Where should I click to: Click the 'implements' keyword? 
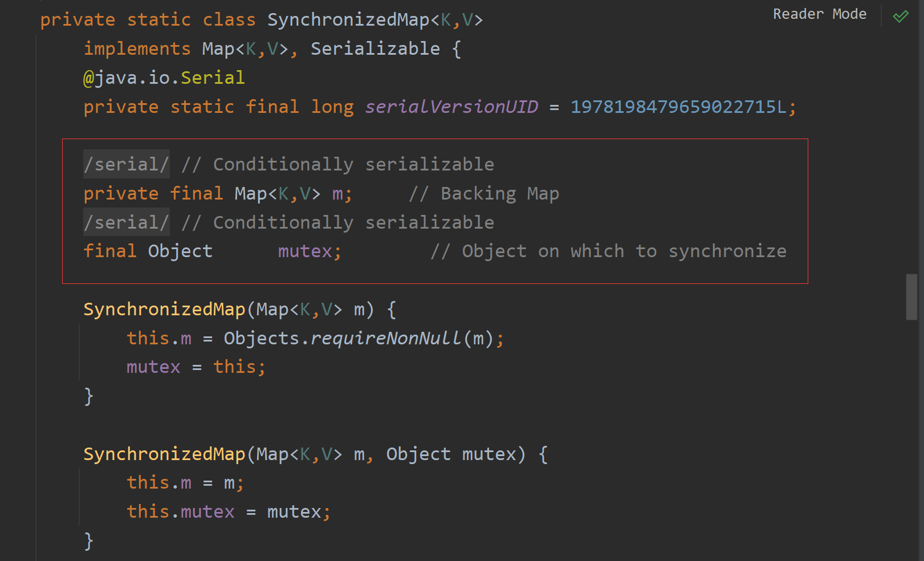(137, 49)
